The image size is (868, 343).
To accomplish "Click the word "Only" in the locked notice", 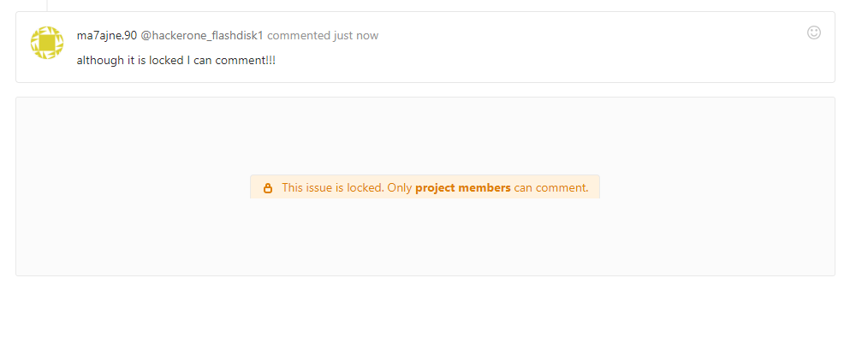I will 399,187.
